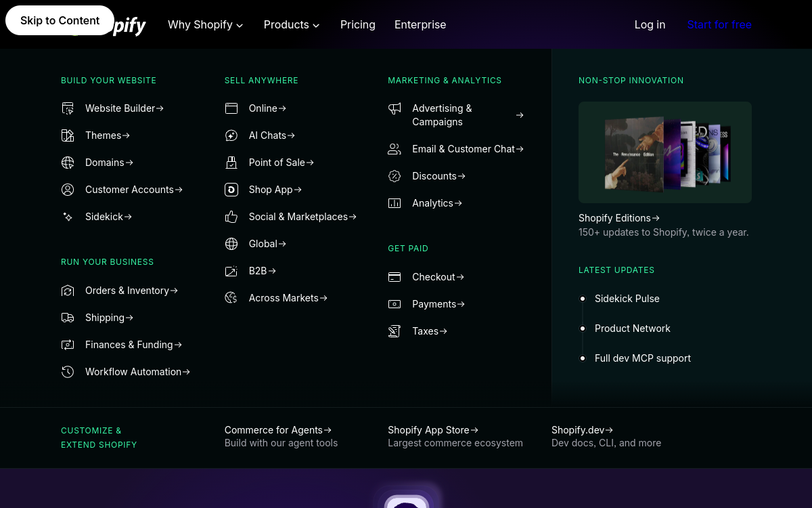812x508 pixels.
Task: Collapse the Products dropdown menu
Action: pos(292,24)
